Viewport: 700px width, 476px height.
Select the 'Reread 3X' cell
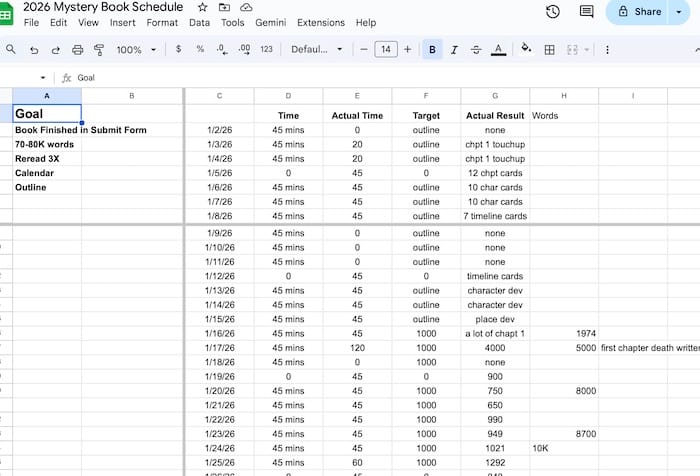(x=47, y=159)
